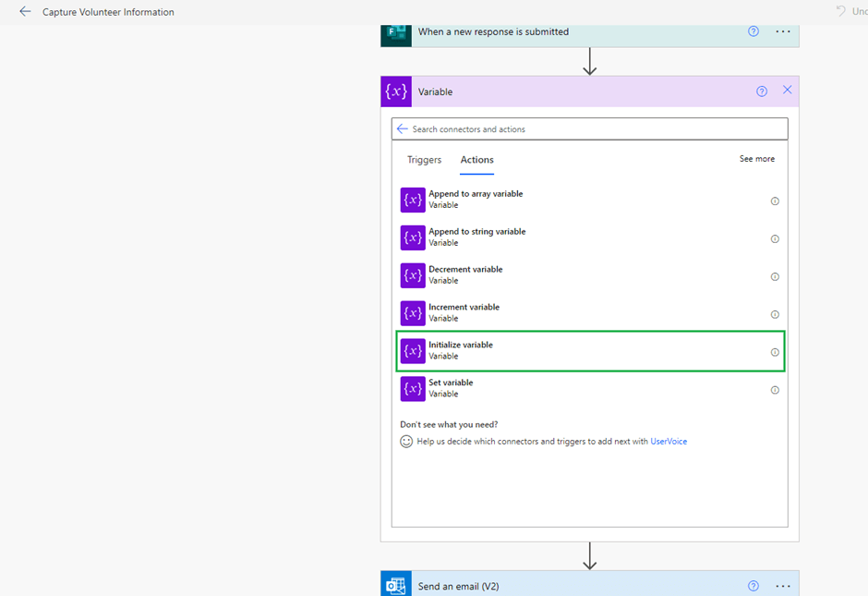This screenshot has height=596, width=868.
Task: Show info for Initialize variable
Action: 775,352
